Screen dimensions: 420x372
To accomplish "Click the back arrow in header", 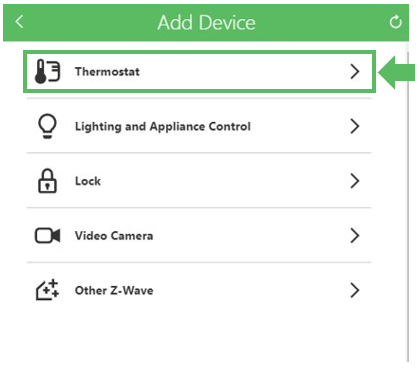I will (19, 22).
